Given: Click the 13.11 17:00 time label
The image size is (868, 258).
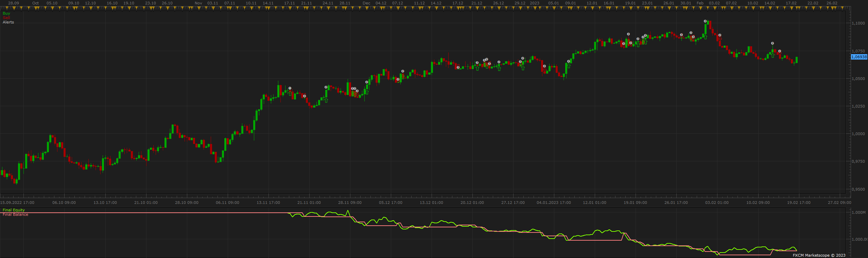Looking at the screenshot, I should [x=268, y=203].
